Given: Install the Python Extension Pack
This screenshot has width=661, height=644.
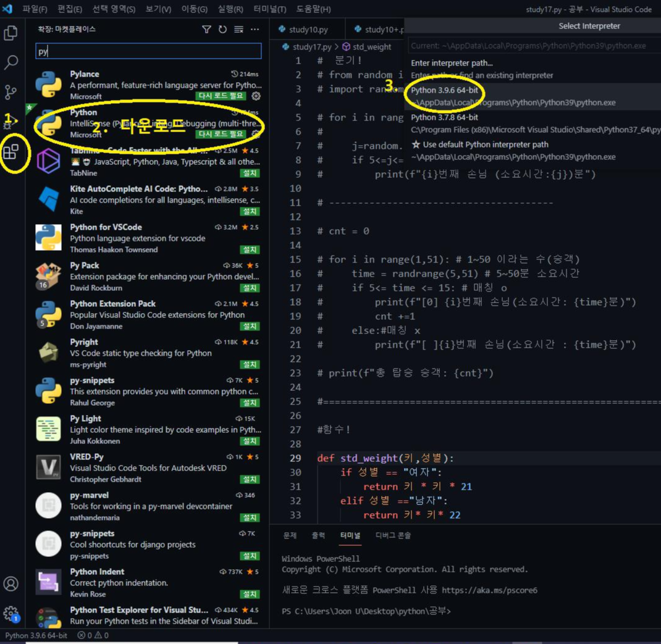Looking at the screenshot, I should pyautogui.click(x=250, y=326).
